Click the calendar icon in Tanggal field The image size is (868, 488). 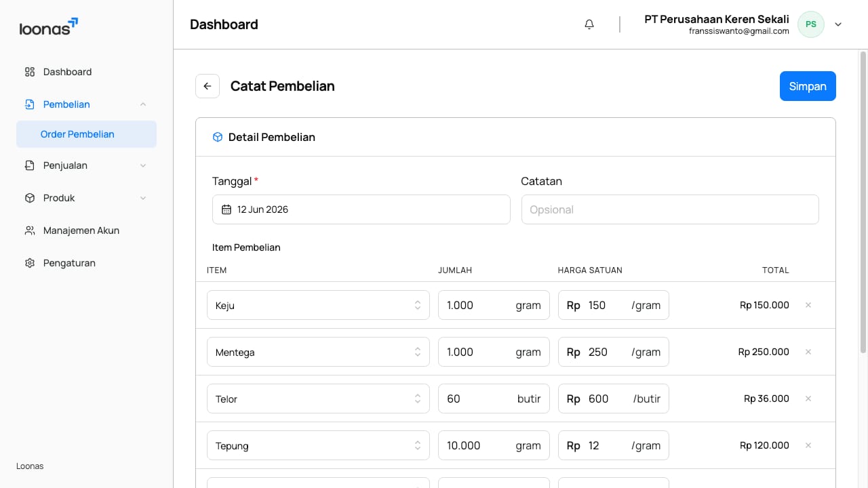[x=226, y=209]
